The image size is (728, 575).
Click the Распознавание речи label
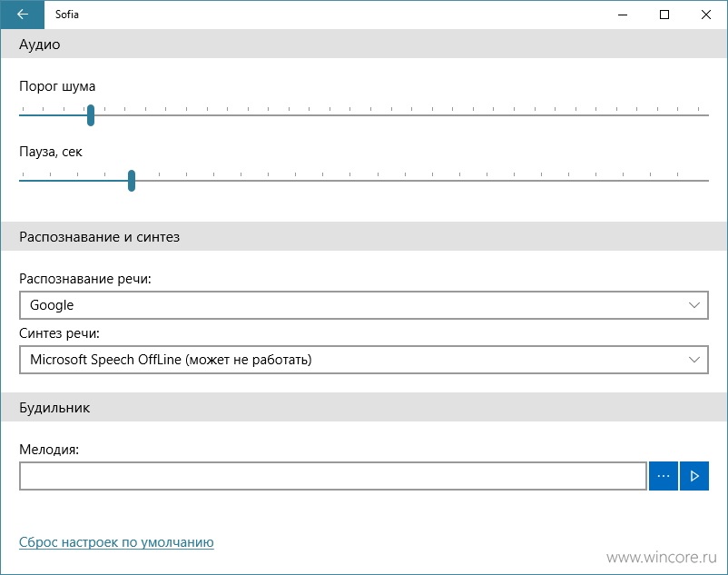(85, 279)
